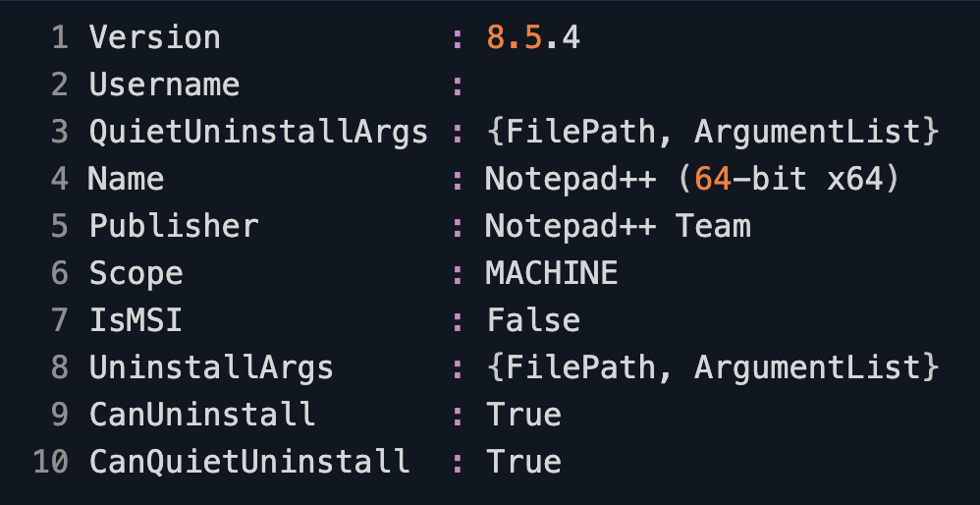Click the QuietUninstallArgs property name
Viewport: 980px width, 505px height.
tap(258, 133)
